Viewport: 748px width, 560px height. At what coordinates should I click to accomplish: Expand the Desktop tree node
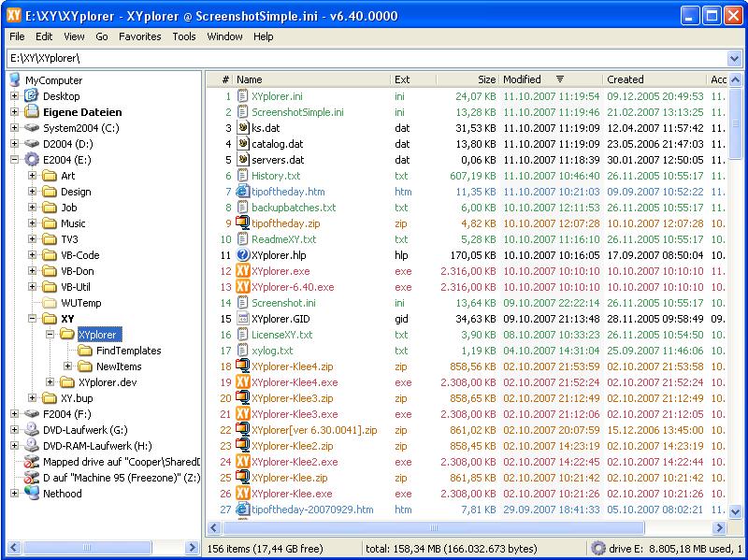point(14,96)
